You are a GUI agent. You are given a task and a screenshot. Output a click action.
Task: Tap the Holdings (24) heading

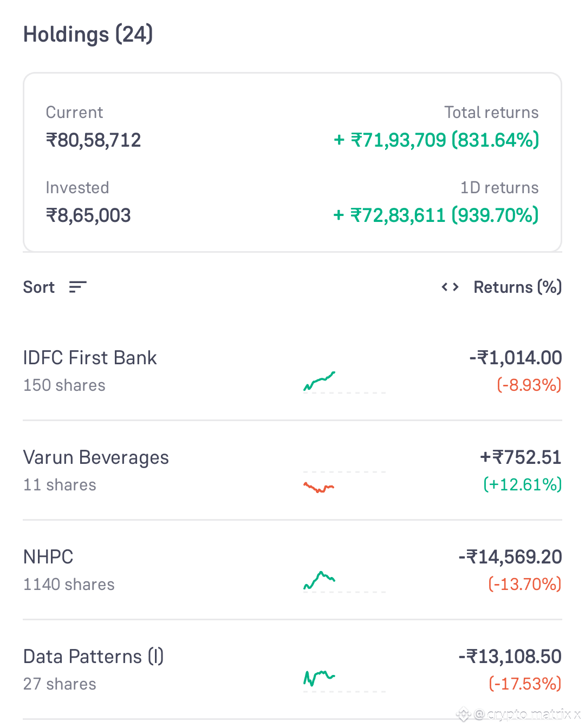[88, 35]
